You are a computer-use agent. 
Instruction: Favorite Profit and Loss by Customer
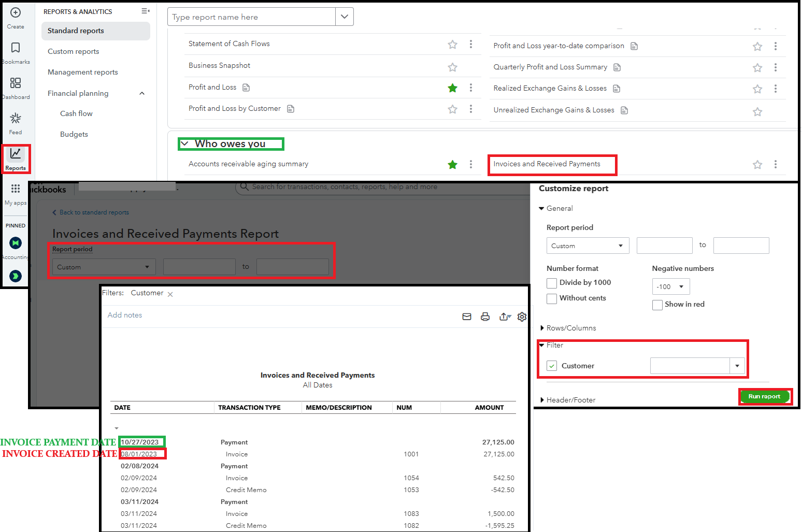pyautogui.click(x=452, y=109)
